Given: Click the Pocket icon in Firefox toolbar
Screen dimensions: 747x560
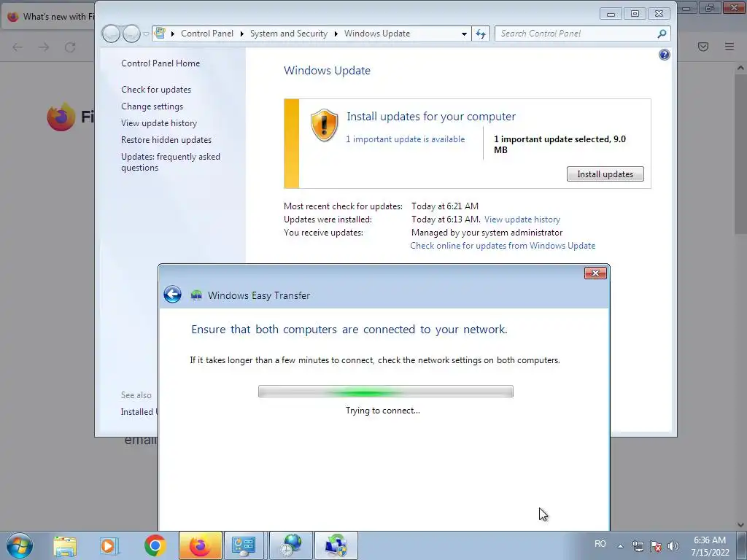Looking at the screenshot, I should pos(703,46).
